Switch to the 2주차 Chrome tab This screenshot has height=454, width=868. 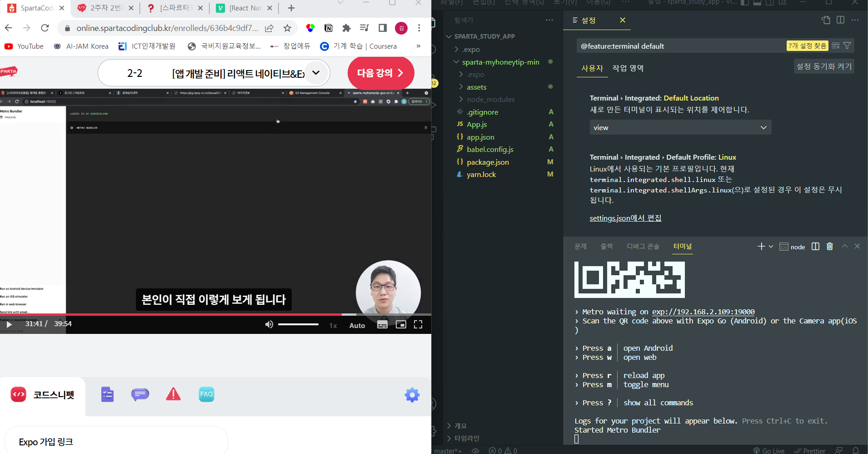click(x=105, y=8)
